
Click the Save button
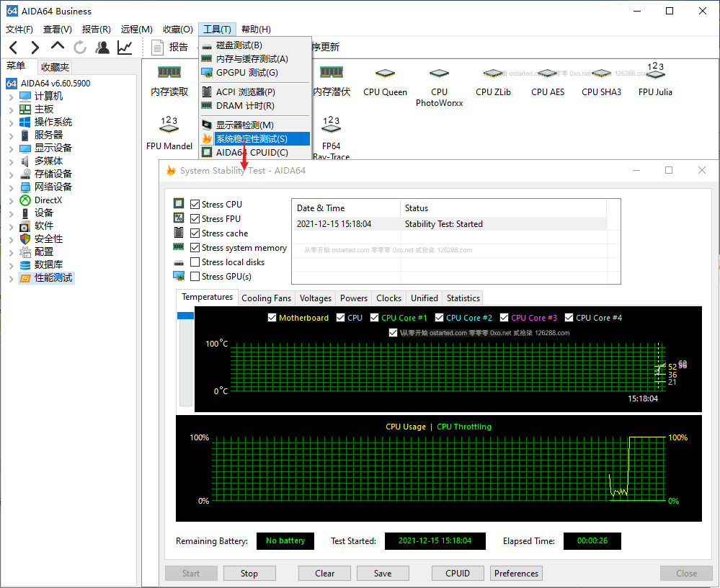click(383, 574)
